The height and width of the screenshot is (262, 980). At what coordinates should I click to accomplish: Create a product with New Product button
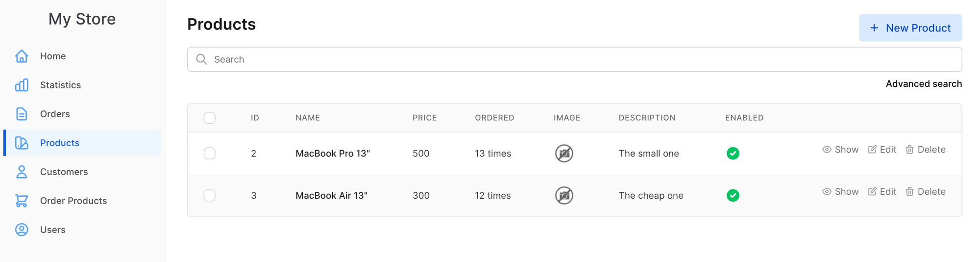[910, 28]
